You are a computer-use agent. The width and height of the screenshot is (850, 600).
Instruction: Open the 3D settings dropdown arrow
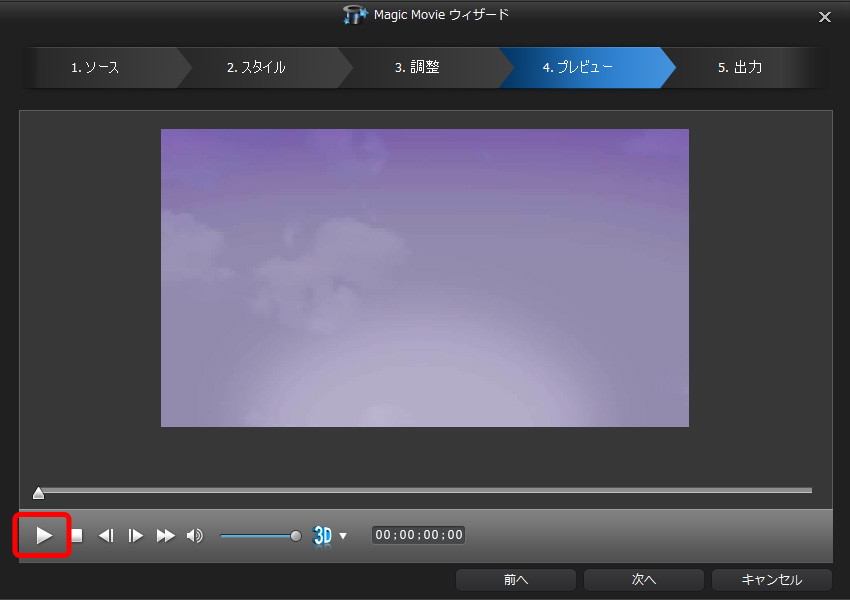click(343, 536)
